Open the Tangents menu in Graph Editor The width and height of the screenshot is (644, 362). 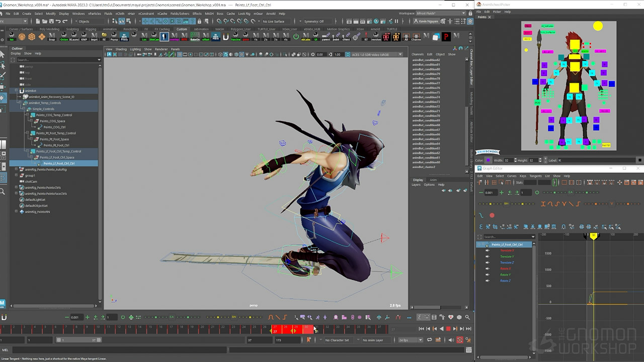click(x=535, y=176)
